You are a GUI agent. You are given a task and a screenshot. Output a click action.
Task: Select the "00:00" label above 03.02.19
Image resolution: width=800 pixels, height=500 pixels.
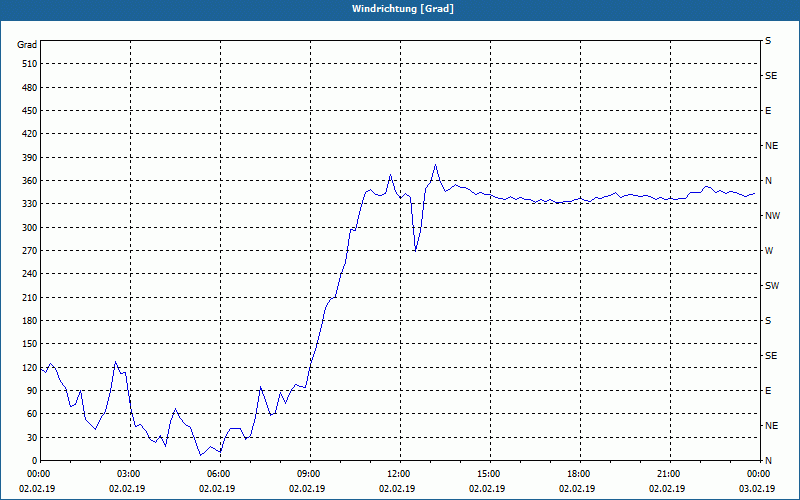[x=759, y=474]
